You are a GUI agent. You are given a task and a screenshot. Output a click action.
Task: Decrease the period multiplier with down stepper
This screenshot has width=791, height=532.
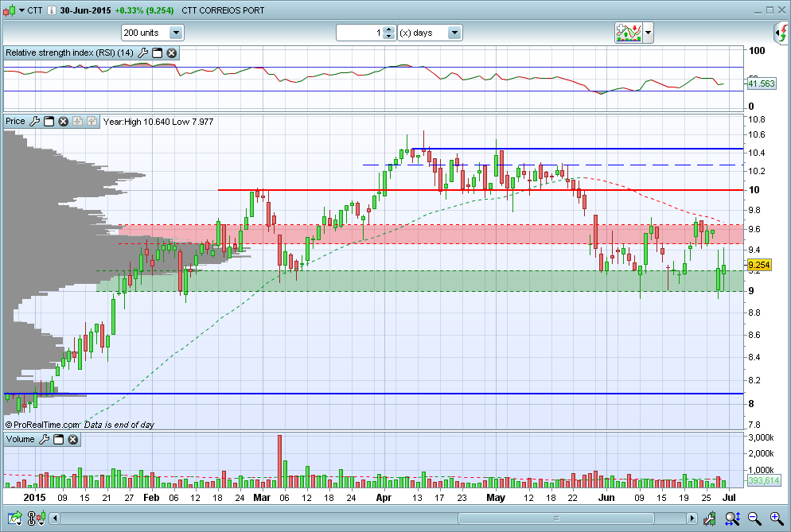pyautogui.click(x=388, y=37)
